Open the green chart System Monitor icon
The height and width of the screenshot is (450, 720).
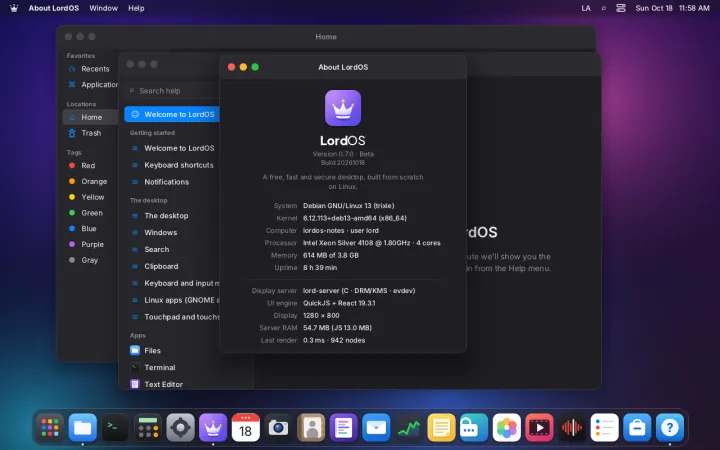pos(409,428)
